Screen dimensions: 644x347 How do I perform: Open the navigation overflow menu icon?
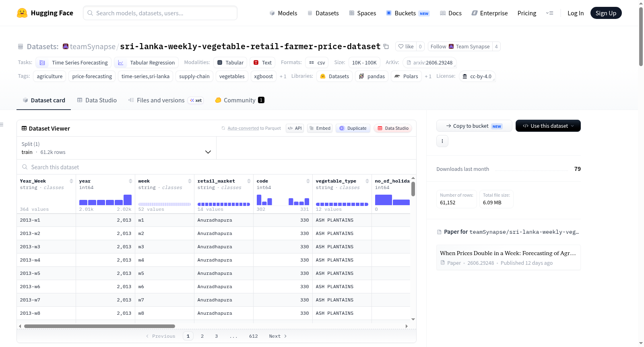point(549,13)
